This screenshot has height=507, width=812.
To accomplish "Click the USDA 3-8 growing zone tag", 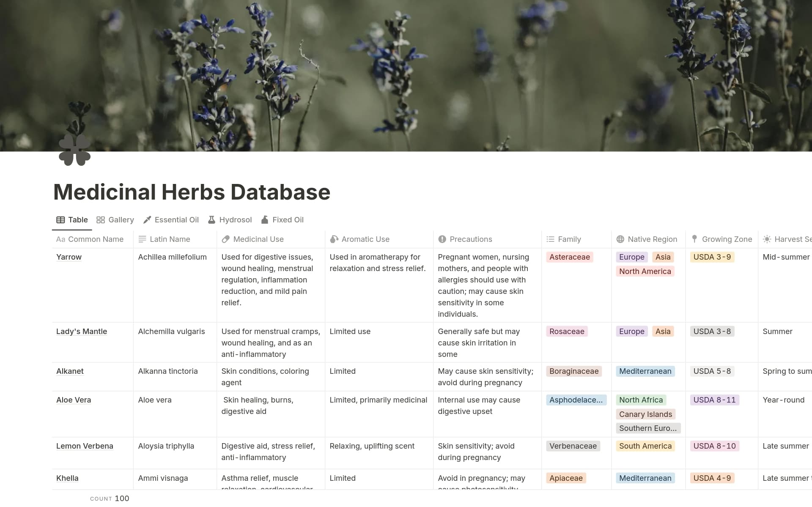I will click(712, 332).
